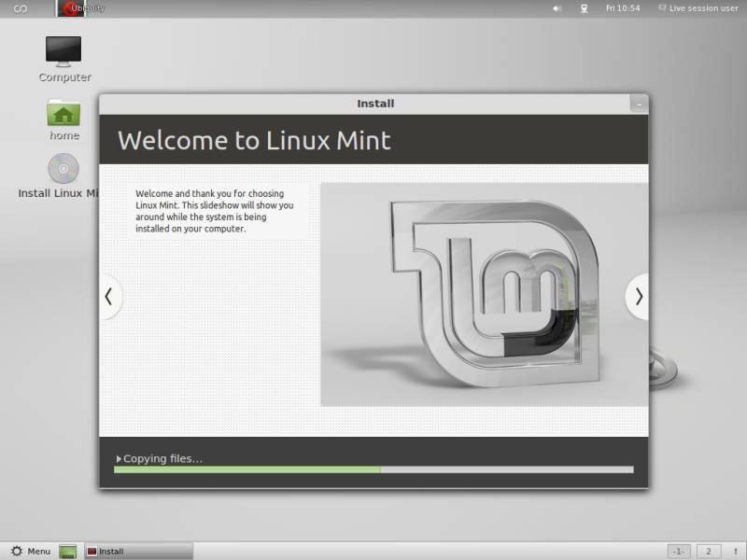This screenshot has height=560, width=747.
Task: Switch to workspace 2
Action: (x=709, y=552)
